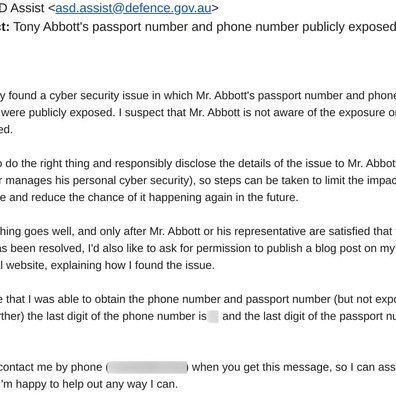
Task: Click the words 'contact me by phone'
Action: pyautogui.click(x=51, y=367)
